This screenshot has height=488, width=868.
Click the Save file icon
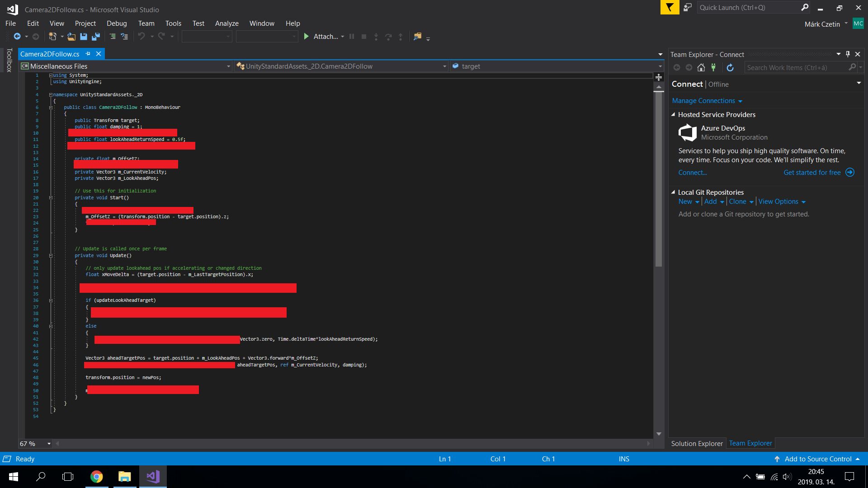tap(84, 37)
